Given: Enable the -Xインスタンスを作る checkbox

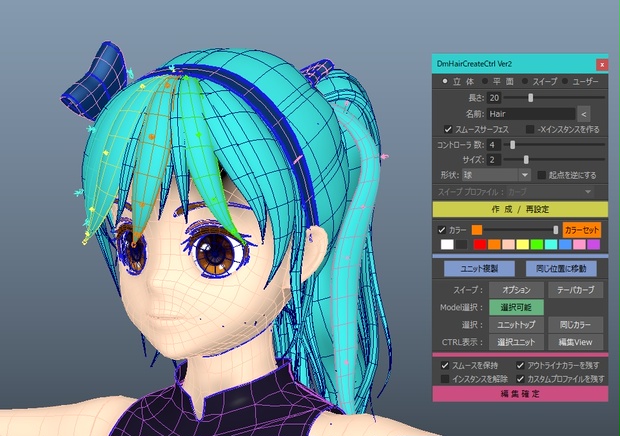Looking at the screenshot, I should point(530,129).
